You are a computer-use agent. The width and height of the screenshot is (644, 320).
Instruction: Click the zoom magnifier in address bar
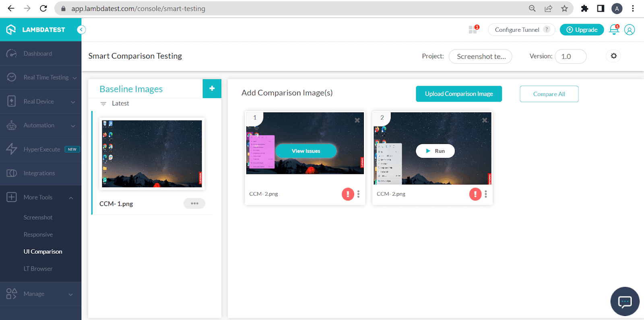coord(532,8)
